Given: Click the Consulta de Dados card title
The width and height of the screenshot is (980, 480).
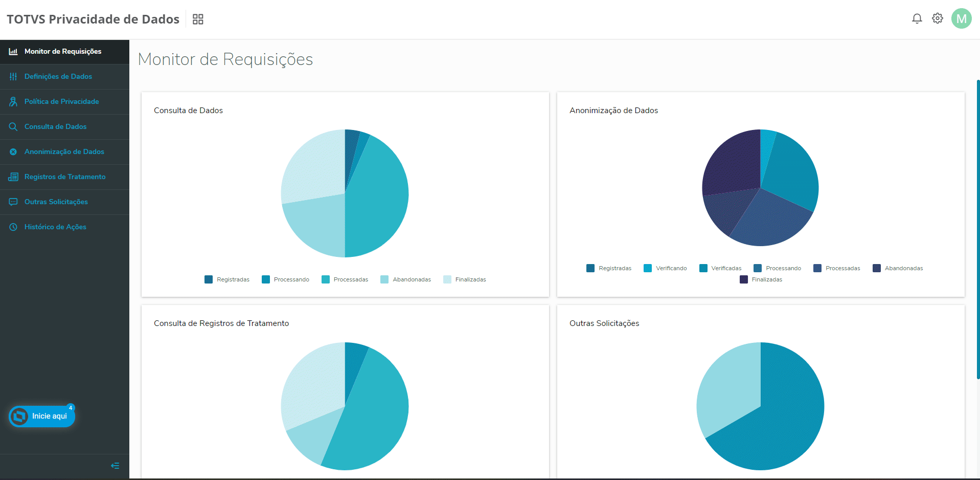Looking at the screenshot, I should [x=188, y=111].
